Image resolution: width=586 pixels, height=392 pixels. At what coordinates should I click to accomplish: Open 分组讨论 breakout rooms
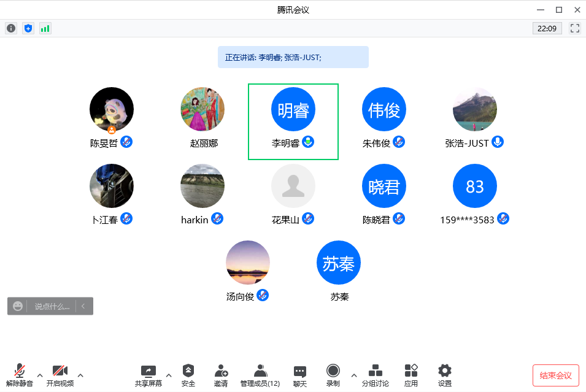point(376,374)
